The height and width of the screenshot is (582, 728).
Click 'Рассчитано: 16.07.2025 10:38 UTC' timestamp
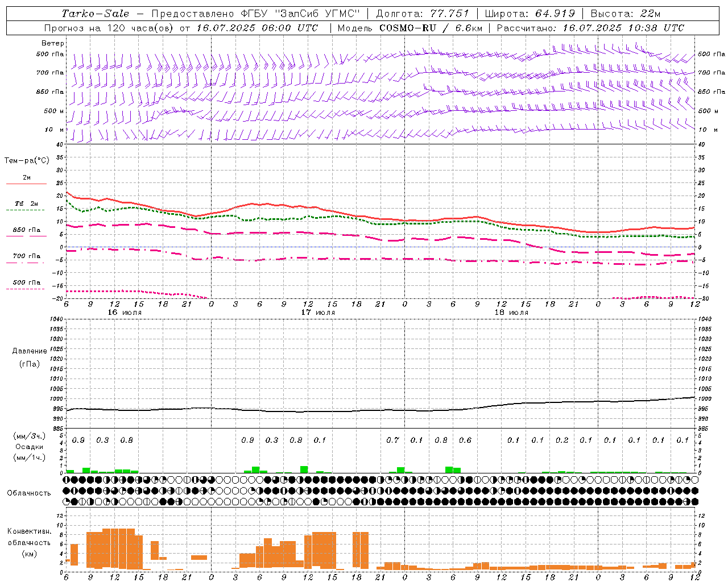point(590,28)
